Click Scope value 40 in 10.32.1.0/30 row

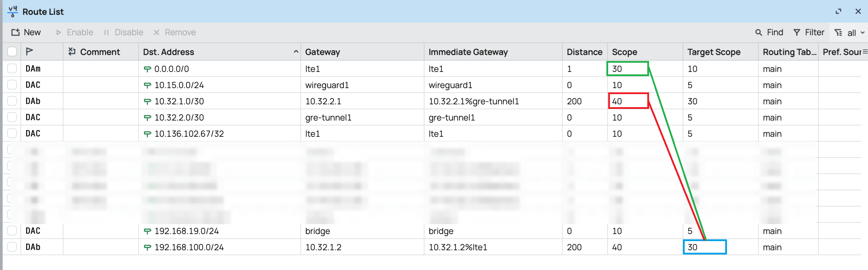(x=628, y=101)
